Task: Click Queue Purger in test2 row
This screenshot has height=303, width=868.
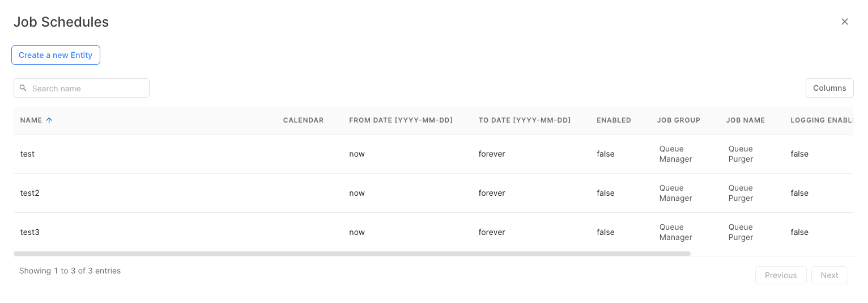Action: pyautogui.click(x=741, y=193)
